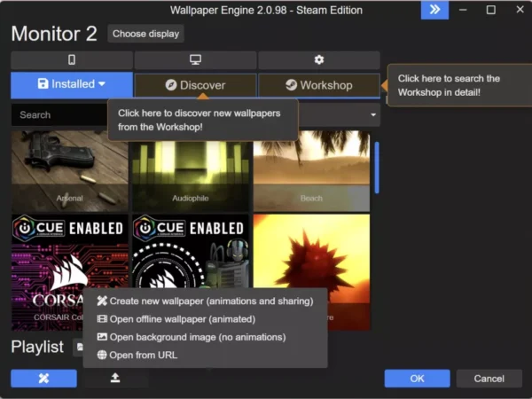This screenshot has height=399, width=532.
Task: Click the playlist folder icon
Action: click(x=79, y=347)
